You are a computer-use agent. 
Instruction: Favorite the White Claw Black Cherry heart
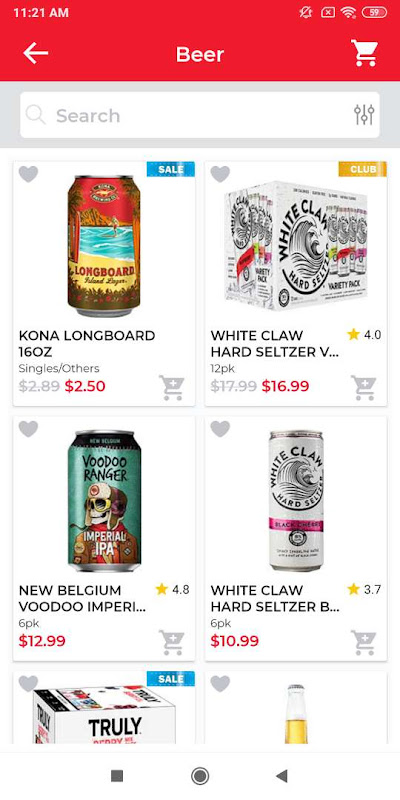coord(220,429)
